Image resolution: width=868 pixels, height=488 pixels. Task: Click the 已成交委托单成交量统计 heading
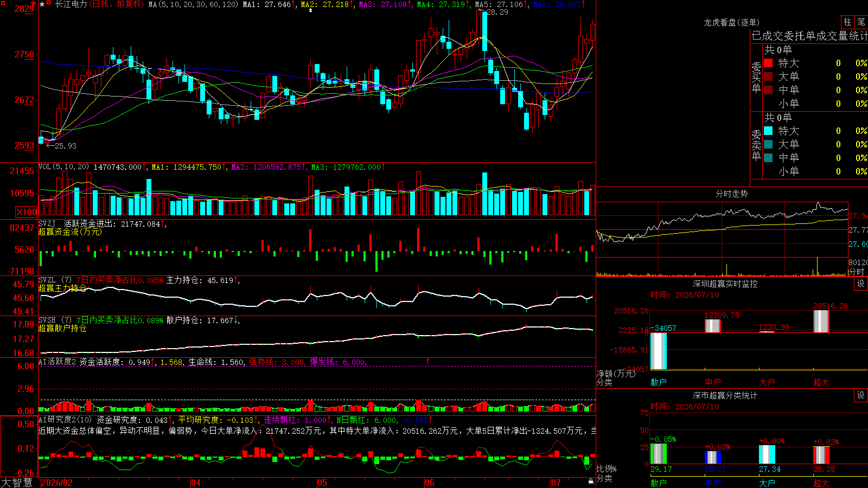pos(809,36)
